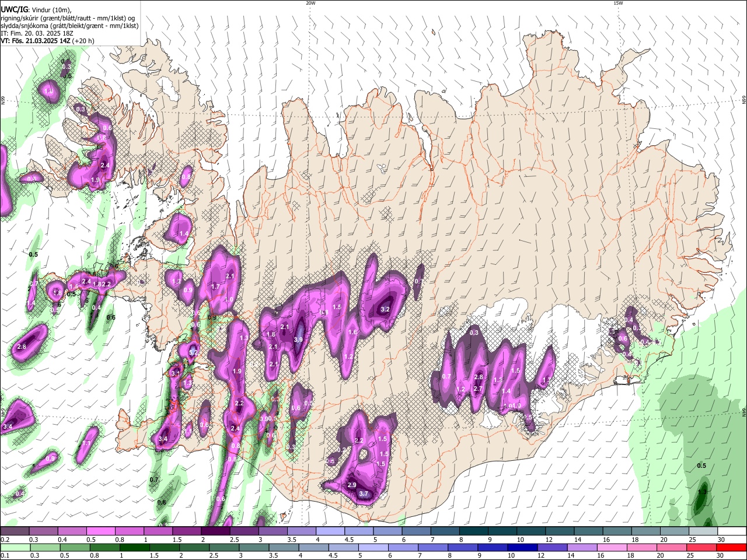Click the '20W' longitude label

310,3
